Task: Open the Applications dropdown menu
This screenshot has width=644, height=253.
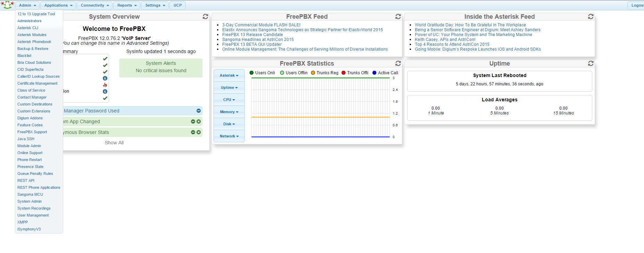Action: coord(58,5)
